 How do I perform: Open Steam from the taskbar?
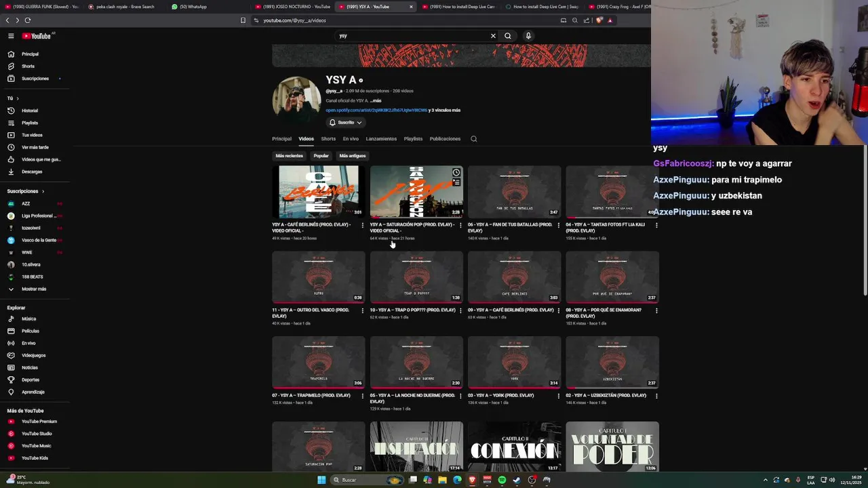click(x=517, y=480)
